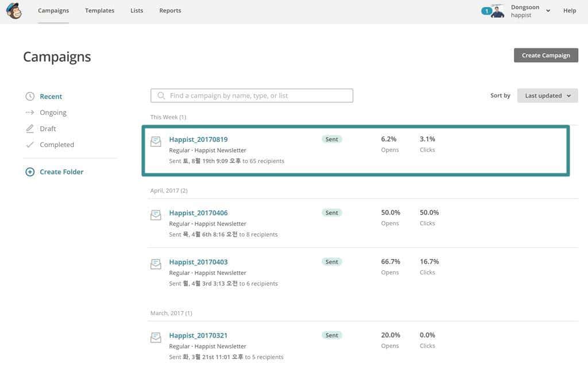Image resolution: width=588 pixels, height=372 pixels.
Task: Expand the Dongsoon account menu chevron
Action: (549, 10)
